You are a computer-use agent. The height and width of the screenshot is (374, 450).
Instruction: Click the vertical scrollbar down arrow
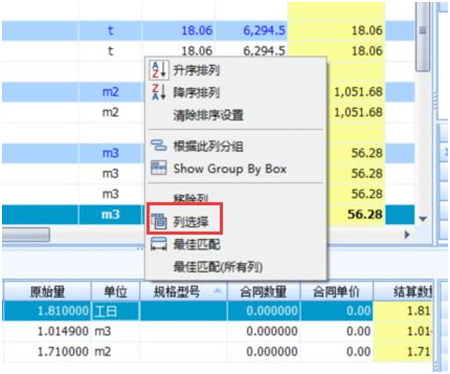(x=423, y=219)
